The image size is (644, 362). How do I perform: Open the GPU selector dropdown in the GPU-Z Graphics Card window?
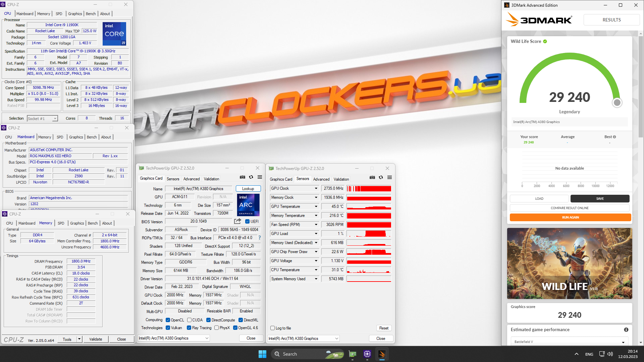click(x=174, y=338)
